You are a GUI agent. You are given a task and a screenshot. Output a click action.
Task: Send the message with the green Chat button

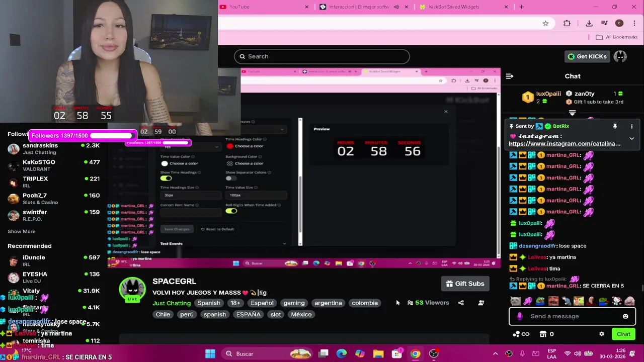pos(623,334)
